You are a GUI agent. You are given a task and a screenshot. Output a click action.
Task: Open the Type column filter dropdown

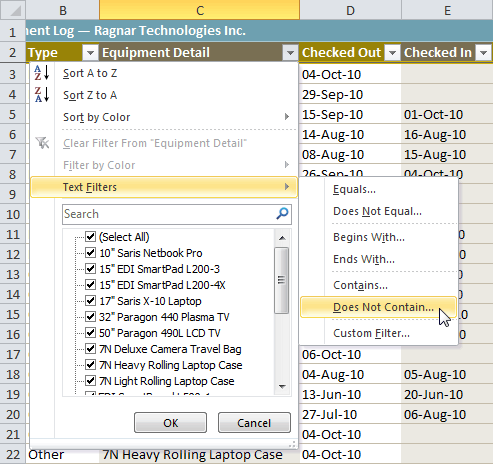click(x=90, y=52)
